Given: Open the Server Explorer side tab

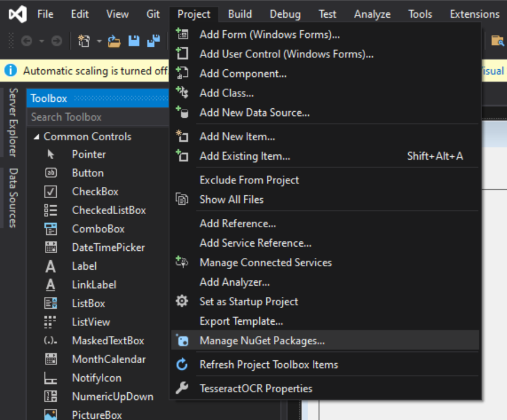Looking at the screenshot, I should point(12,122).
